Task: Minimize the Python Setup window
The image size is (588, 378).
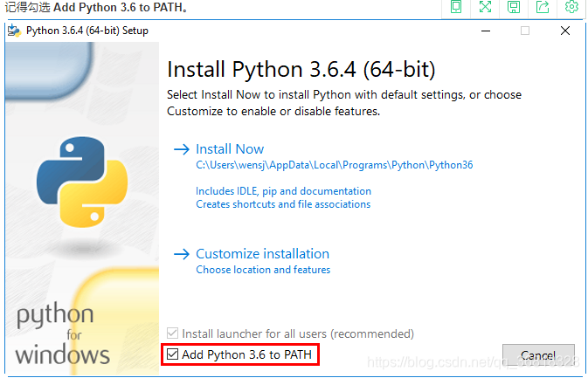Action: 486,31
